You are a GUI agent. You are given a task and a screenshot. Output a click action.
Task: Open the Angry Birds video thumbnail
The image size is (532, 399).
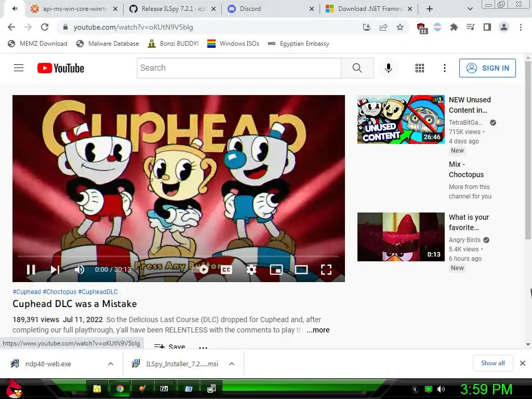[401, 237]
